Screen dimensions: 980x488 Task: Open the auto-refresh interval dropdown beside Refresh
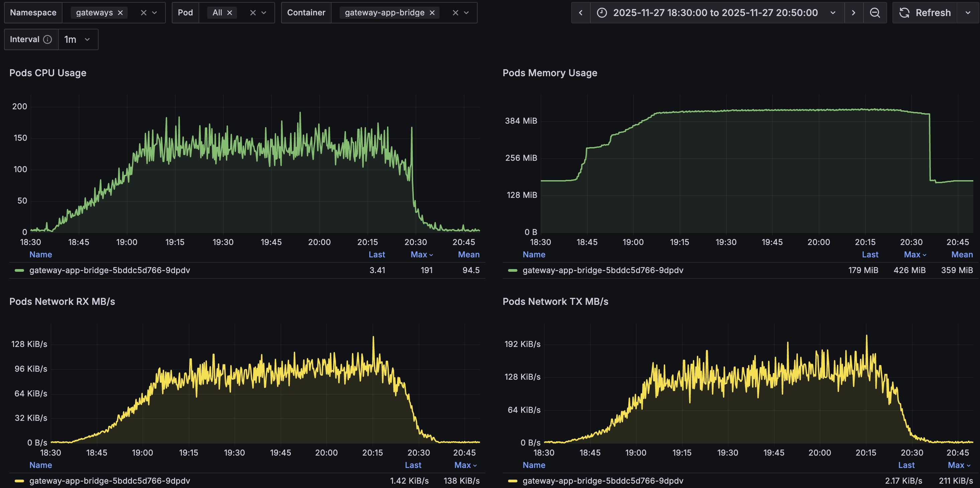tap(968, 13)
